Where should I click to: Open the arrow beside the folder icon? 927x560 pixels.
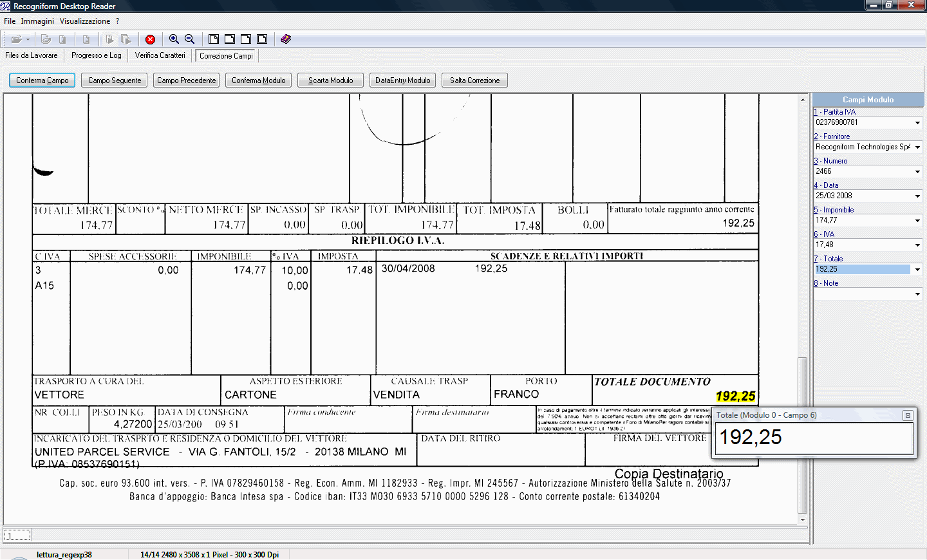pos(28,39)
